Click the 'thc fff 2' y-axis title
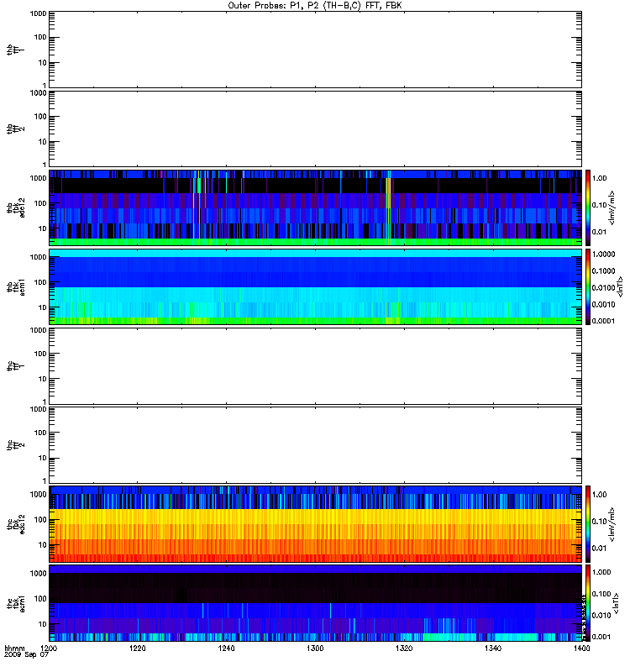 pos(15,445)
